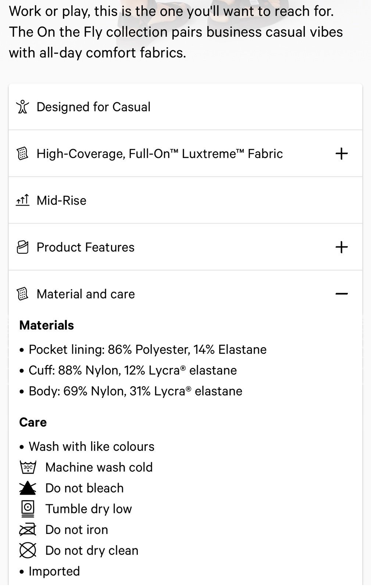Select the Mid-Rise row label

tap(61, 200)
